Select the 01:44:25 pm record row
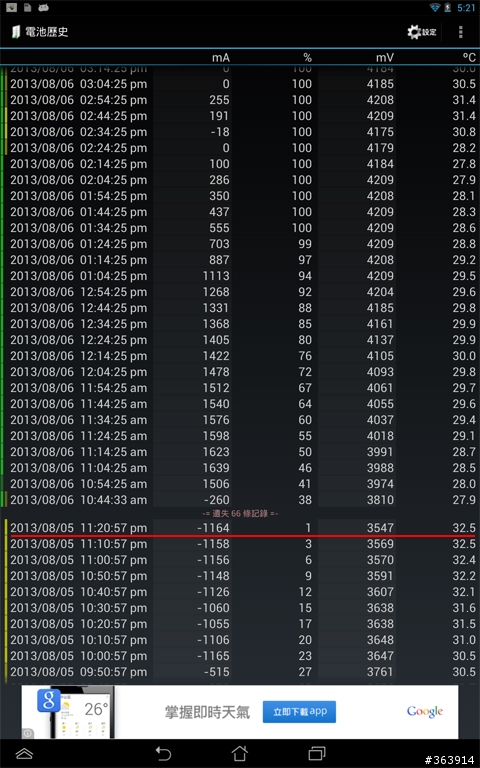The image size is (480, 768). tap(240, 212)
